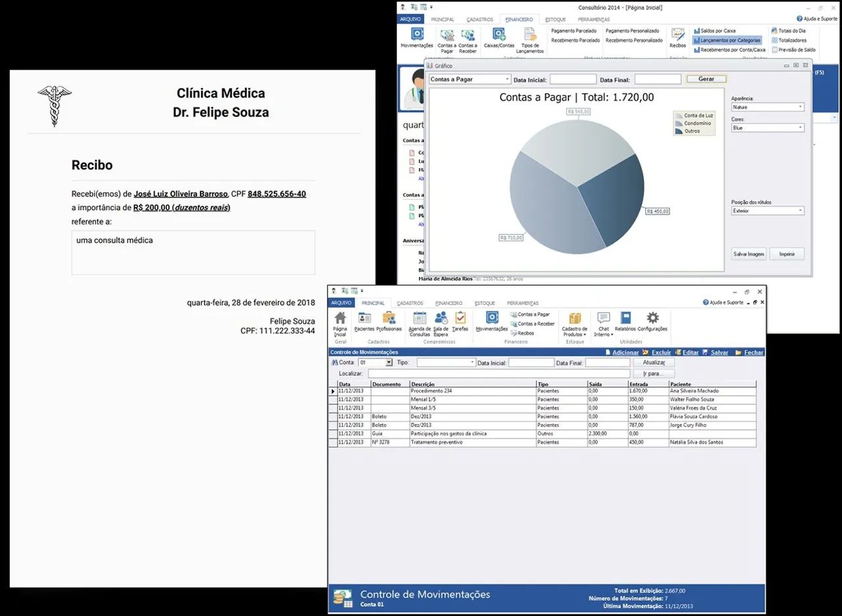Click Contas a Receber in front window ribbon
Viewport: 842px width, 616px height.
(532, 324)
